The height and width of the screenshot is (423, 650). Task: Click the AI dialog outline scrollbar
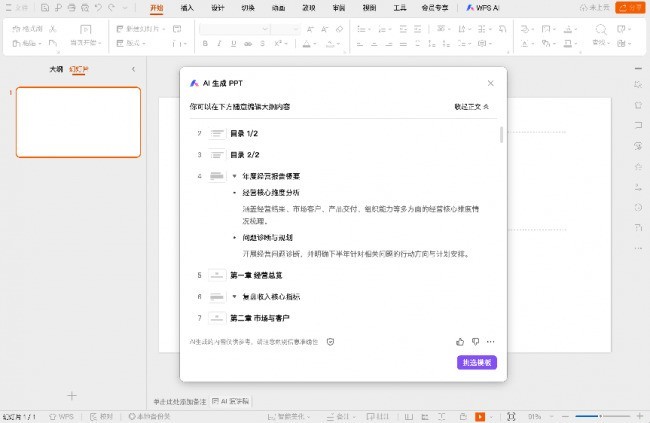coord(502,135)
